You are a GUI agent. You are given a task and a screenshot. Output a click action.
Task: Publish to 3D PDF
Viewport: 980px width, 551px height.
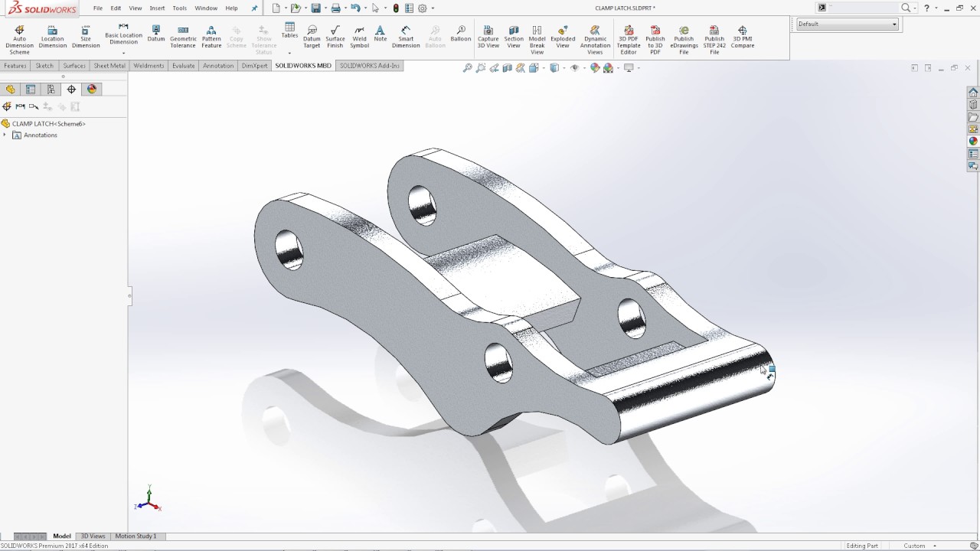(x=655, y=40)
